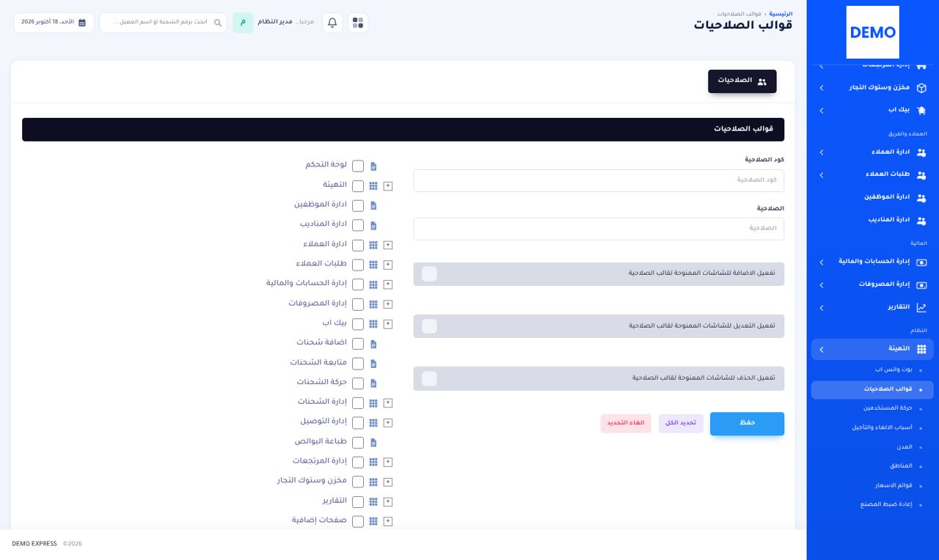
Task: Tick the اضافة شحنات checkbox
Action: coord(358,344)
